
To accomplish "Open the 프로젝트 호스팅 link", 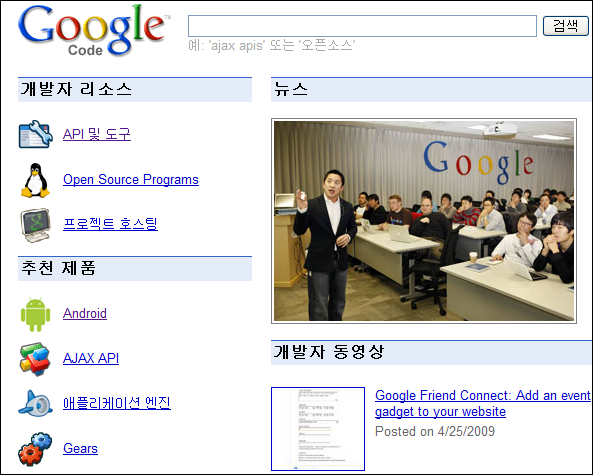I will coord(110,224).
